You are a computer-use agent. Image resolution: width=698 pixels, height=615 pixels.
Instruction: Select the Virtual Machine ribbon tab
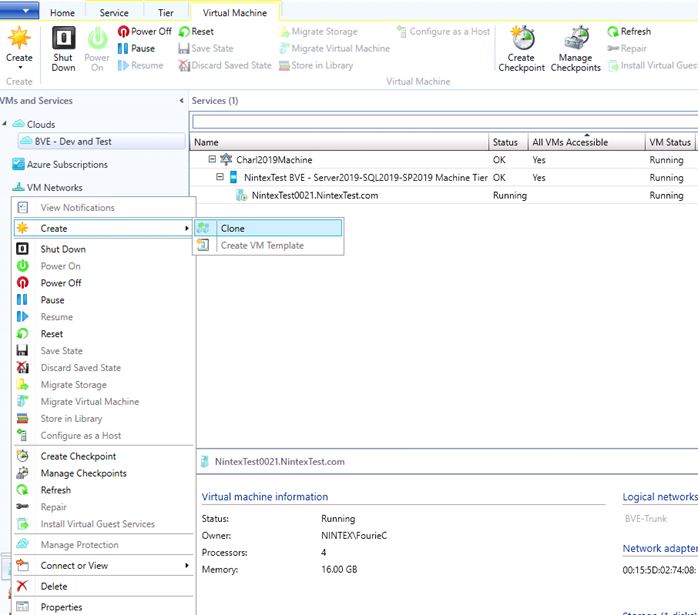[235, 13]
